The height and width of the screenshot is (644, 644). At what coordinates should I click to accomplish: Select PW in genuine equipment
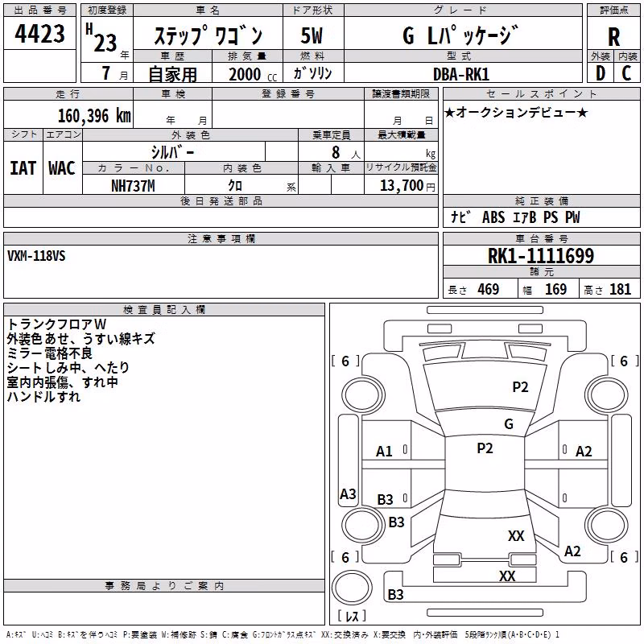(x=572, y=217)
